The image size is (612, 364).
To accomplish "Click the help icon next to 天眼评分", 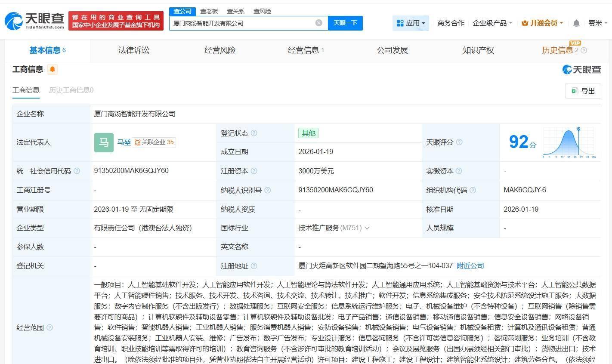I will [x=459, y=142].
